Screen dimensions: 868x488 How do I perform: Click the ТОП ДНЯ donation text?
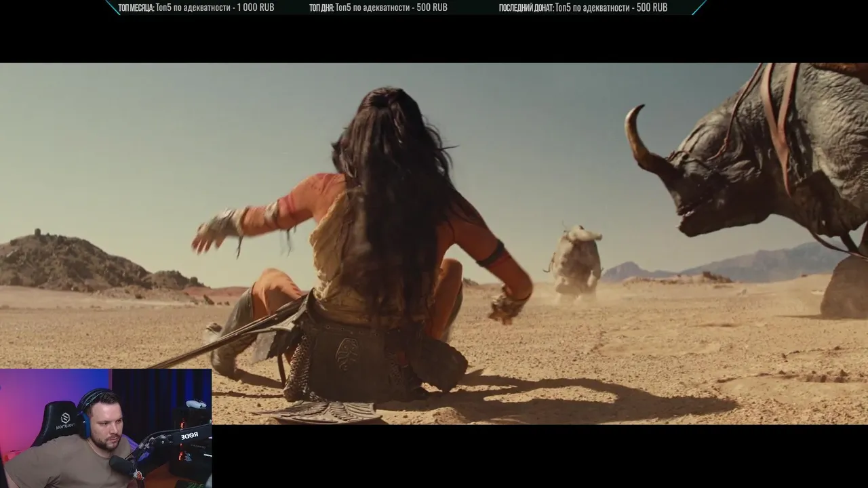coord(378,7)
